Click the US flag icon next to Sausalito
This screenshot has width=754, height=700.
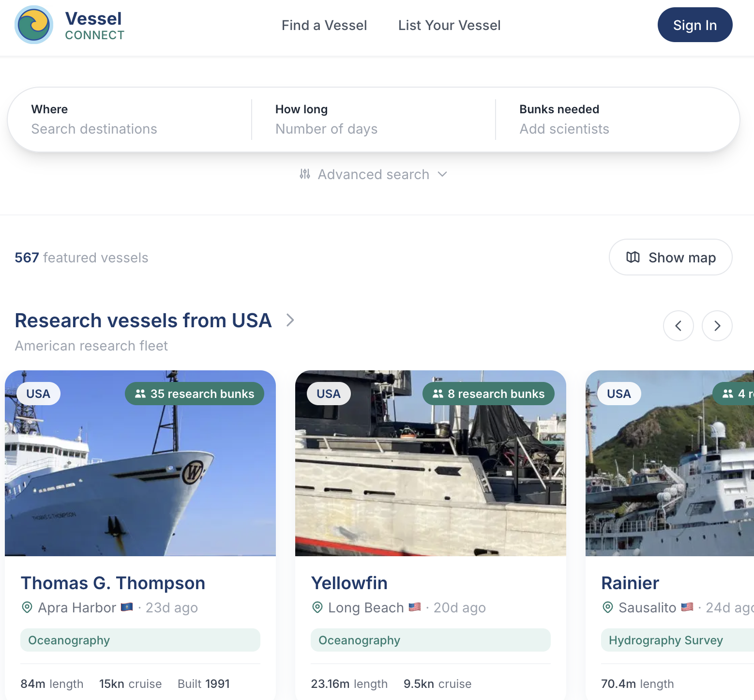tap(687, 608)
